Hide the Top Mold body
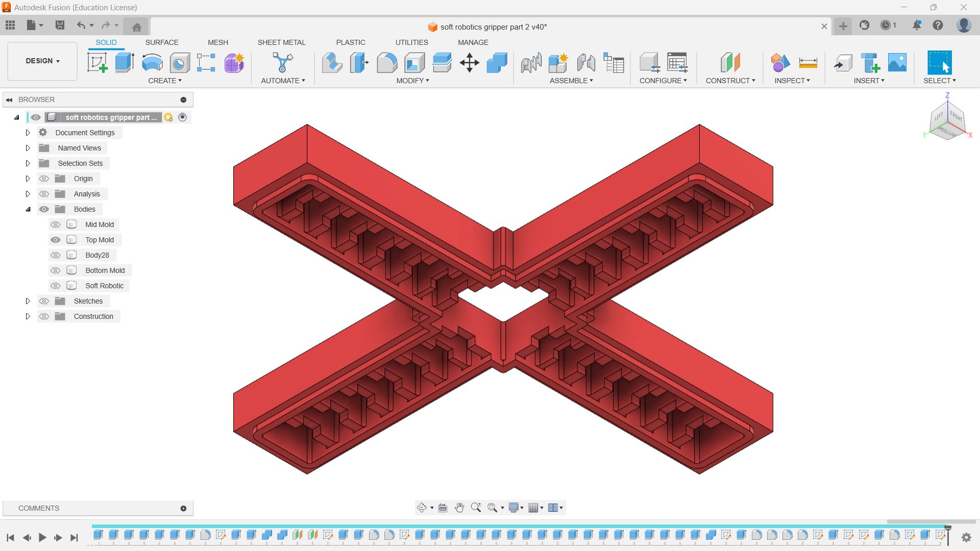 point(56,240)
